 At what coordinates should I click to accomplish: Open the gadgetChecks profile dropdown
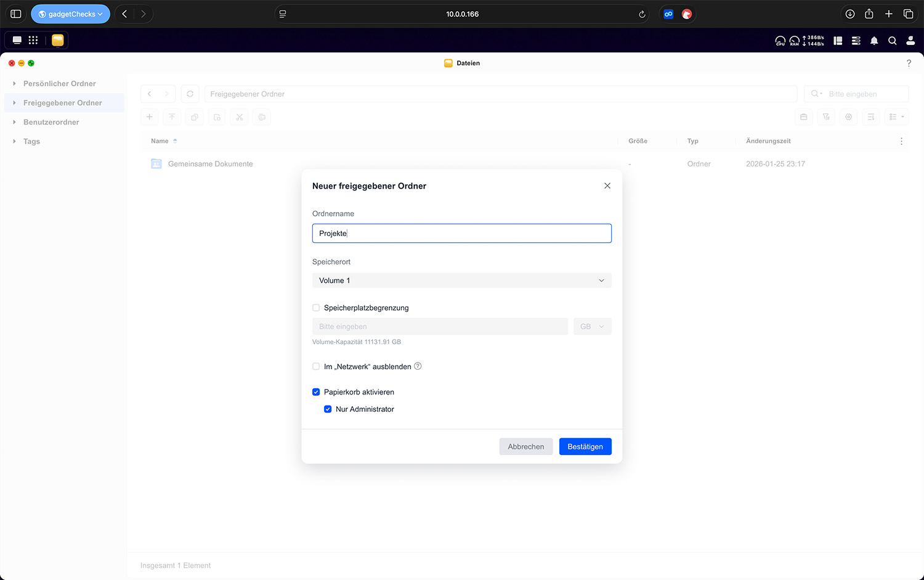[x=70, y=14]
